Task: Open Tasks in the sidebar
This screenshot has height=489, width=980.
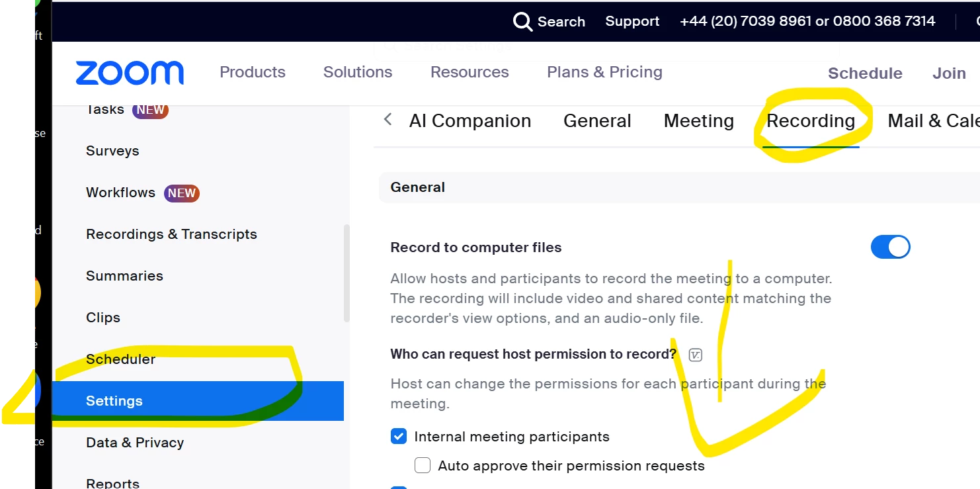Action: (x=105, y=110)
